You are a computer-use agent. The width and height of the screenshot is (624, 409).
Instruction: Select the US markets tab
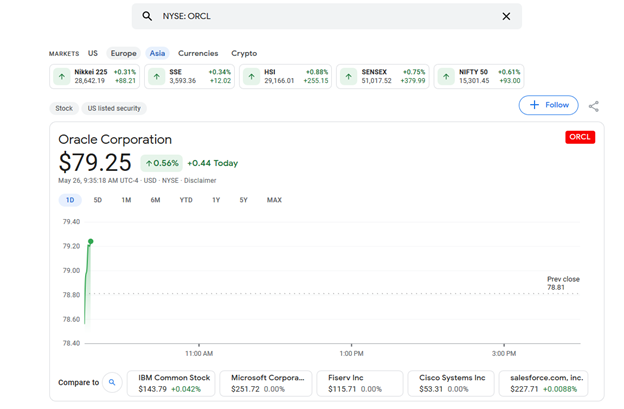click(93, 53)
